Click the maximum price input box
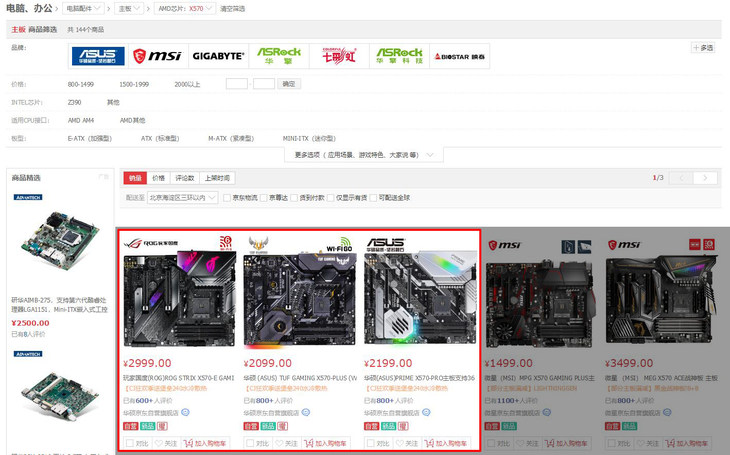The height and width of the screenshot is (455, 730). tap(264, 84)
